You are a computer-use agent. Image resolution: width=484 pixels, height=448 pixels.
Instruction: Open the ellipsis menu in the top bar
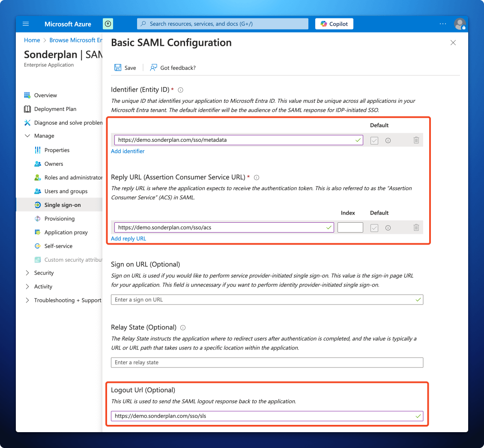(x=442, y=24)
